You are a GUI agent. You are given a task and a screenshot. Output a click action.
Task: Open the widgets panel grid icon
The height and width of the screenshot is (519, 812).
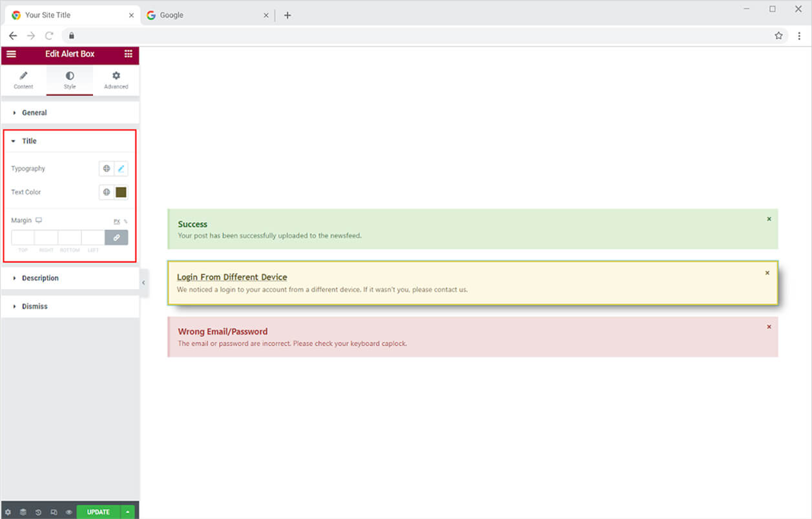[x=128, y=54]
